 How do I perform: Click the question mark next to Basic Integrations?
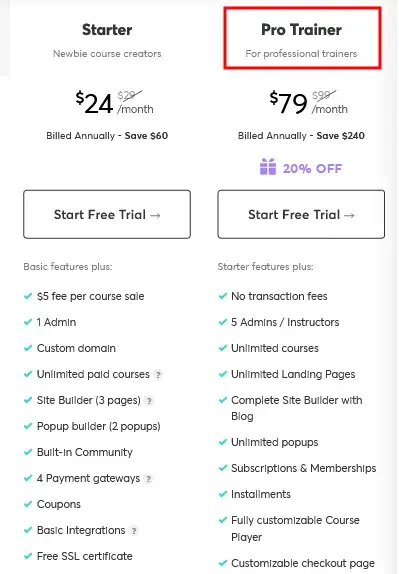[x=134, y=531]
